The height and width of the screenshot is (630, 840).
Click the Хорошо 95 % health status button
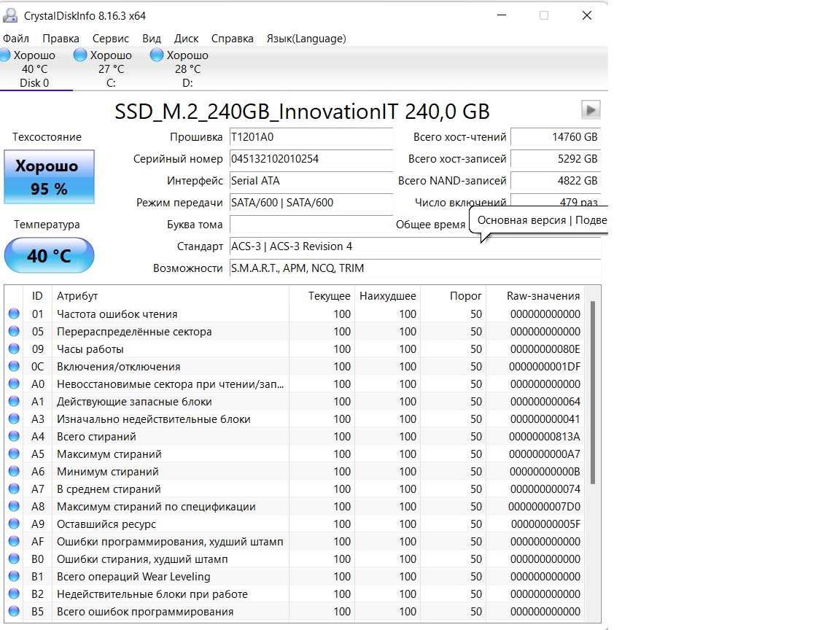coord(50,176)
